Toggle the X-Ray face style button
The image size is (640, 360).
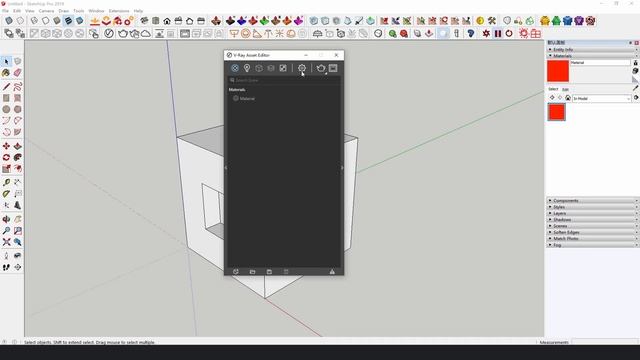point(9,21)
